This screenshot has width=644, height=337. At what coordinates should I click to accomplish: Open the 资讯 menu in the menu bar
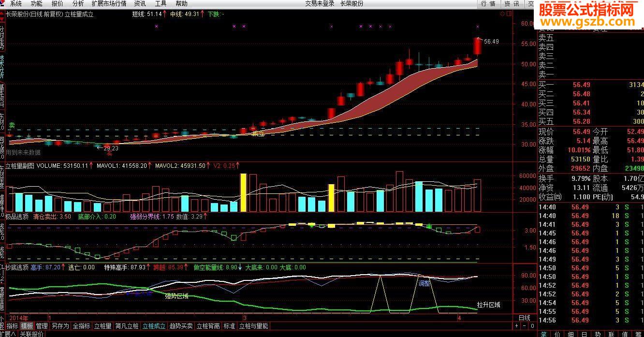click(x=140, y=3)
